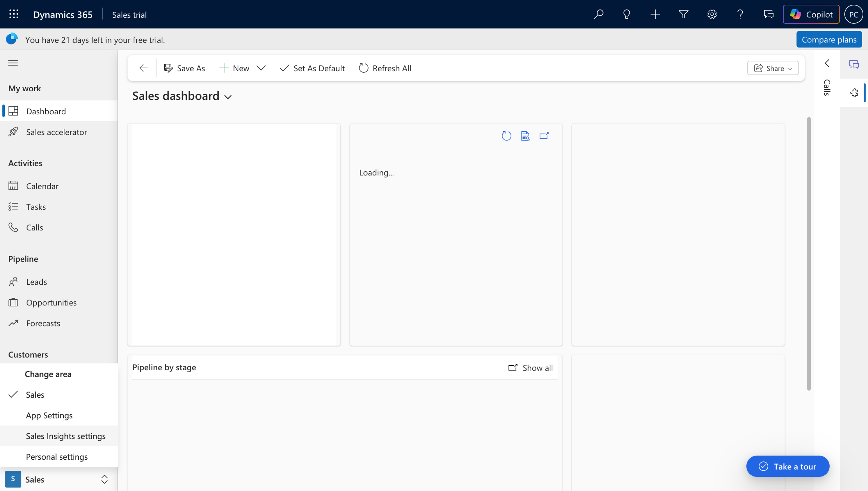Refresh the loading chart tile
This screenshot has height=491, width=868.
506,136
